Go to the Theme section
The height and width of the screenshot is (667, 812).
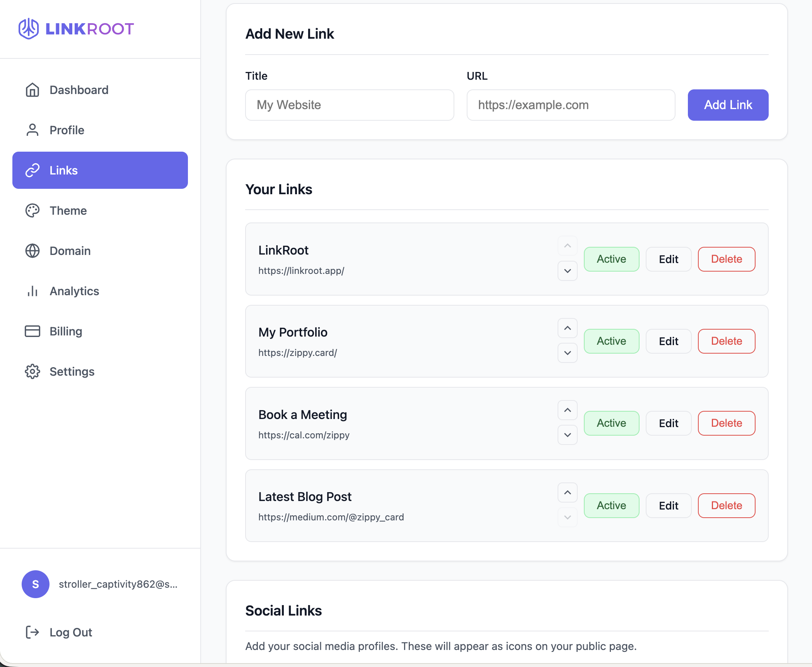[100, 210]
